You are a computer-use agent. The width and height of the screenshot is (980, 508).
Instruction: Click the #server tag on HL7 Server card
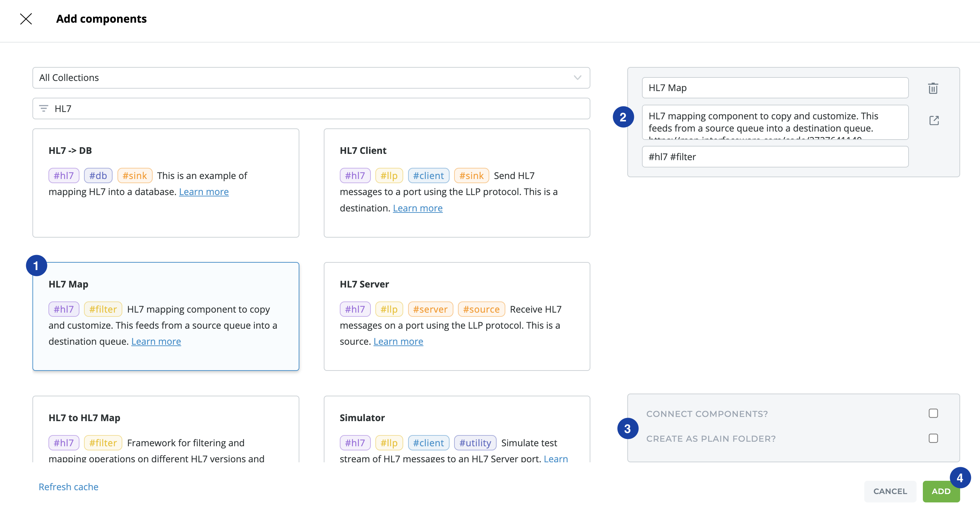click(430, 309)
